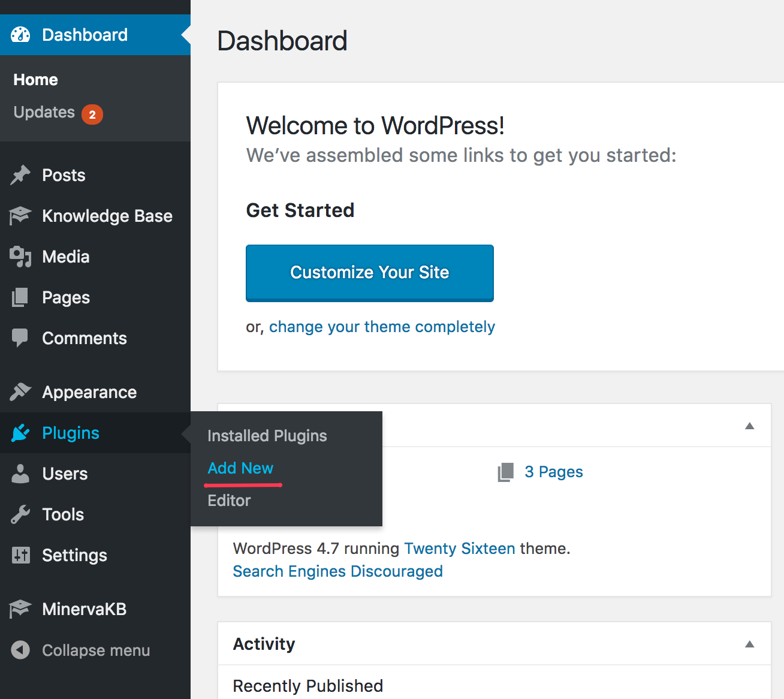Collapse the At a Glance panel arrow
Image resolution: width=784 pixels, height=699 pixels.
coord(749,426)
